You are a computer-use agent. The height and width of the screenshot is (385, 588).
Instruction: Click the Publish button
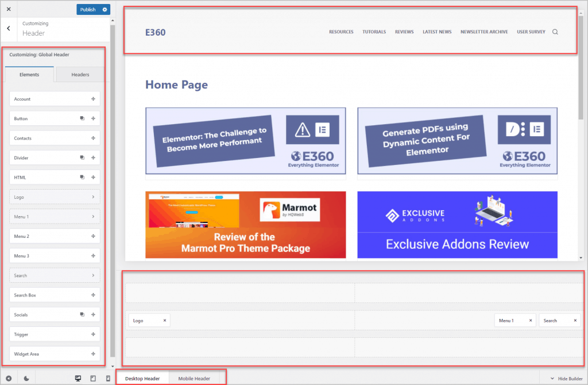(88, 9)
